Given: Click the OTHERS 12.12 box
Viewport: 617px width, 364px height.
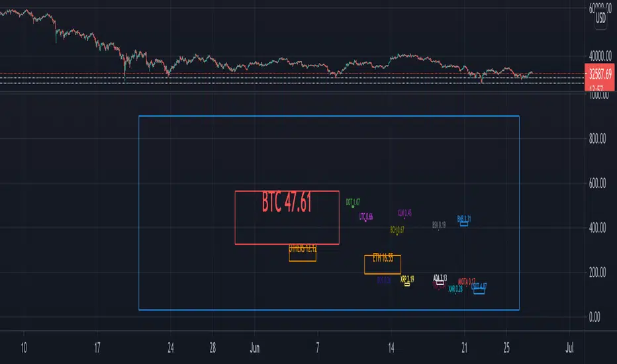Looking at the screenshot, I should coord(303,253).
